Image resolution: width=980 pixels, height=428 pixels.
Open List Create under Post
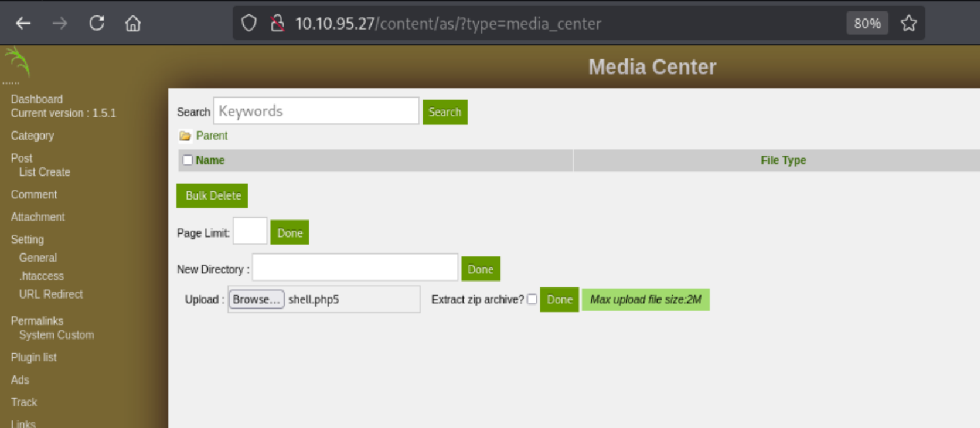[x=46, y=172]
